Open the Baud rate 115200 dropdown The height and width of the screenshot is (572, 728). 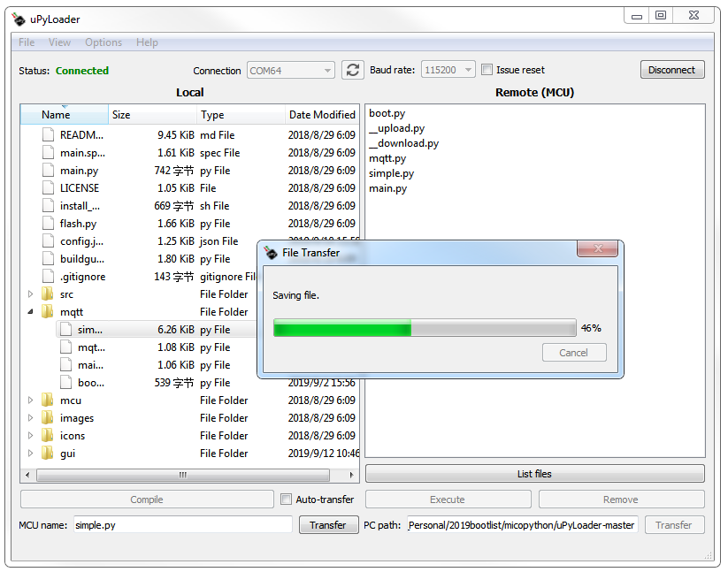(x=448, y=70)
